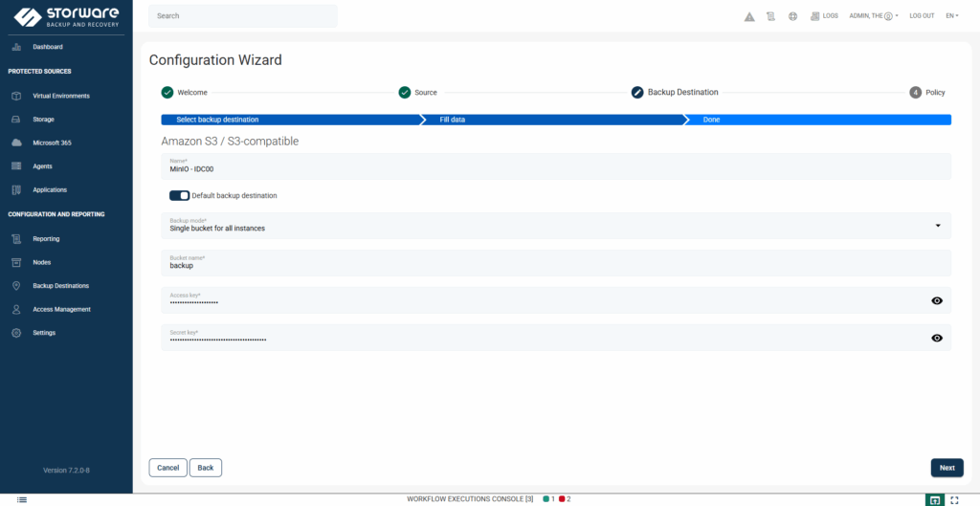Click the Bucket name input field
Viewport: 980px width, 506px height.
555,266
